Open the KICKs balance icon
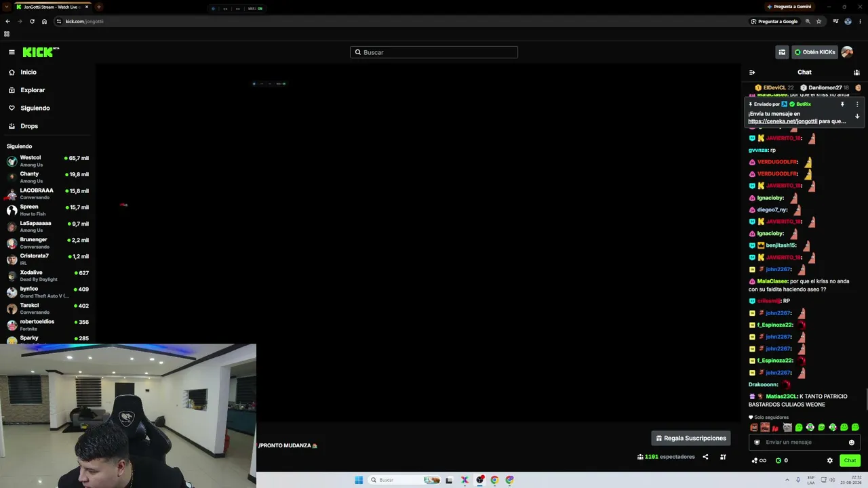This screenshot has height=488, width=868. pos(778,461)
